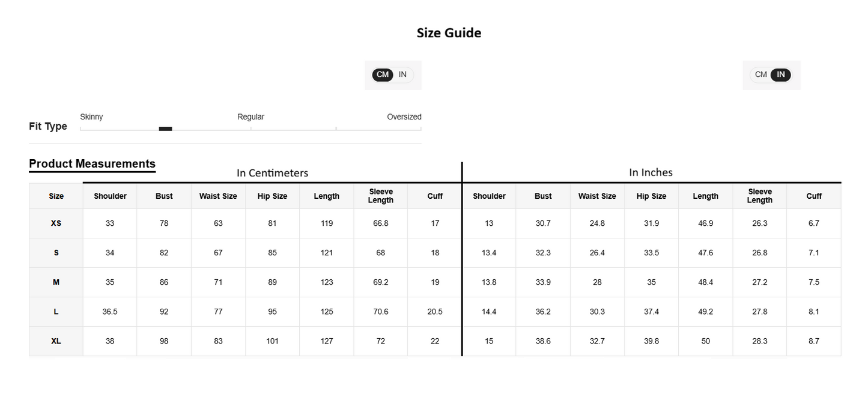Image resolution: width=868 pixels, height=397 pixels.
Task: Open the Product Measurements heading
Action: [92, 163]
